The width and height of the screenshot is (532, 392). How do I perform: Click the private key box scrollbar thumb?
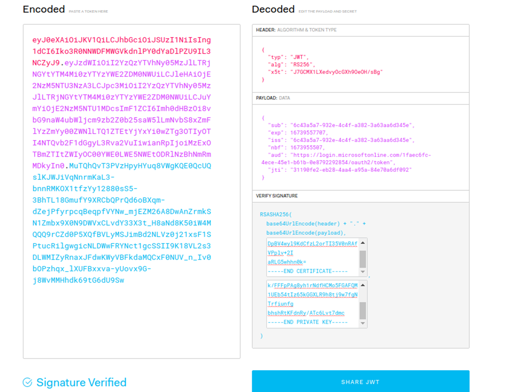(x=363, y=311)
